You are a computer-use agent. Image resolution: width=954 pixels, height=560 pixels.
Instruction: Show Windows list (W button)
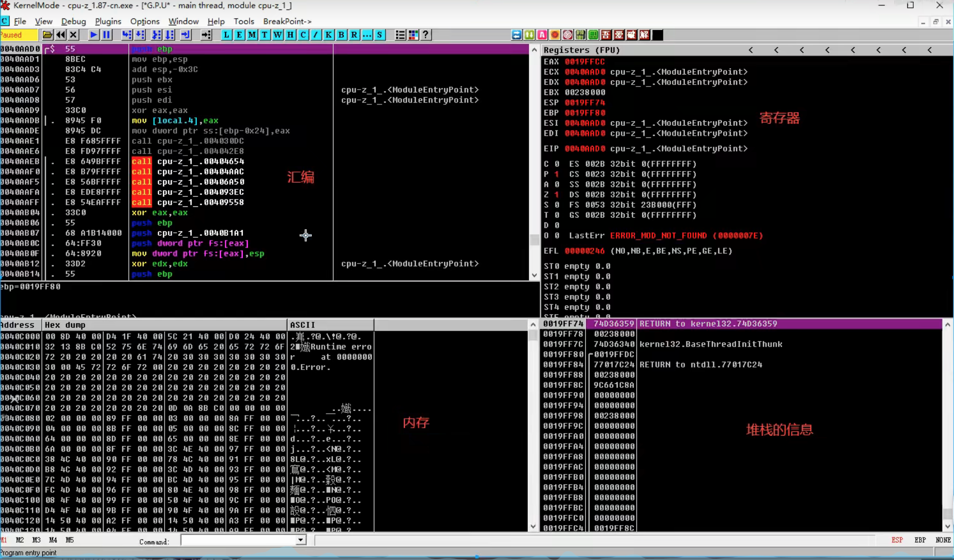(x=278, y=35)
